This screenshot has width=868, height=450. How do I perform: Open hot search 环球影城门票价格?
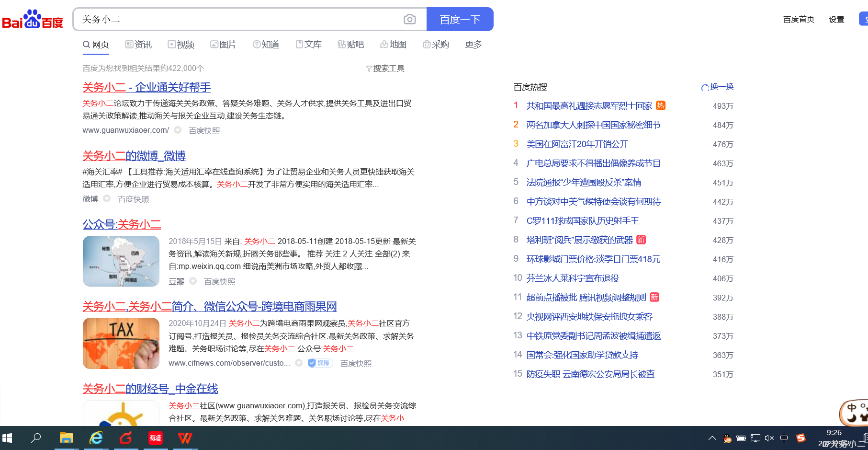coord(594,259)
